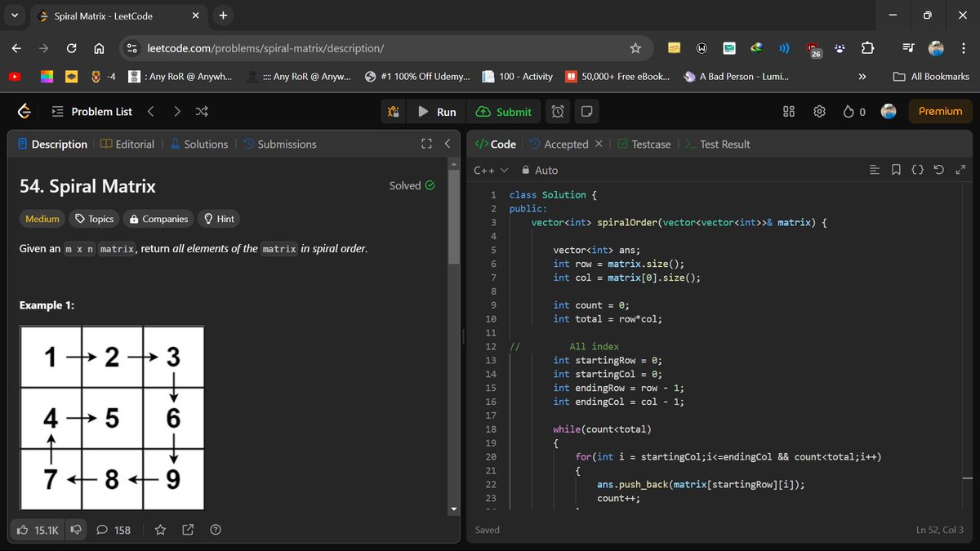Click the Solved status label
Screen dimensions: 980x551
pyautogui.click(x=412, y=185)
